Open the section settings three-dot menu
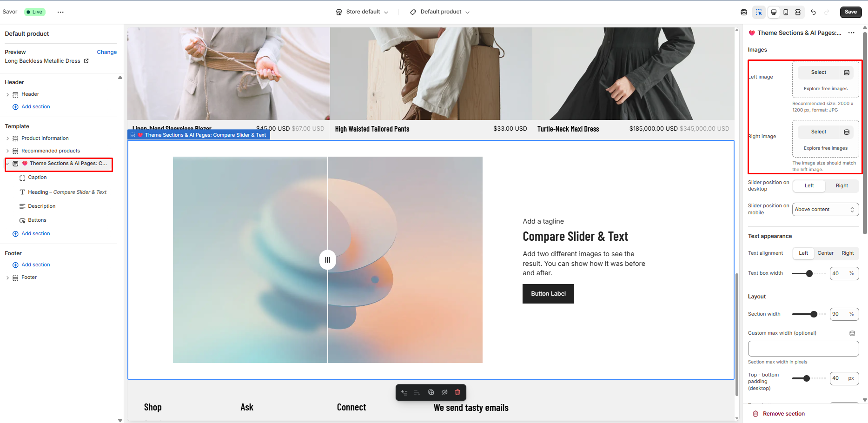868x423 pixels. (x=851, y=33)
